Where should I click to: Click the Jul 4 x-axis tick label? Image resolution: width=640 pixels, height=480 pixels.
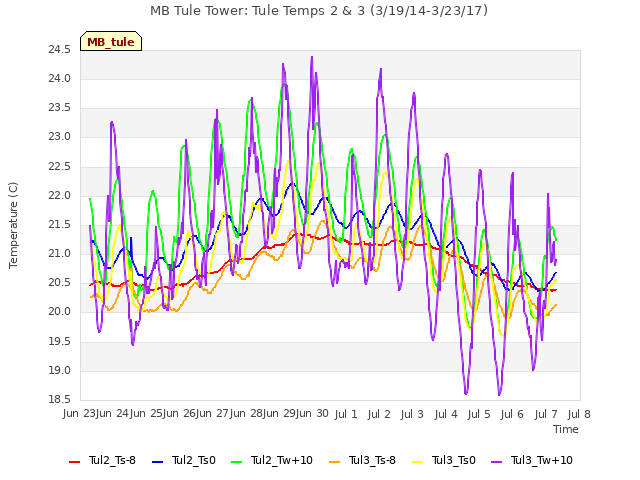coord(446,414)
